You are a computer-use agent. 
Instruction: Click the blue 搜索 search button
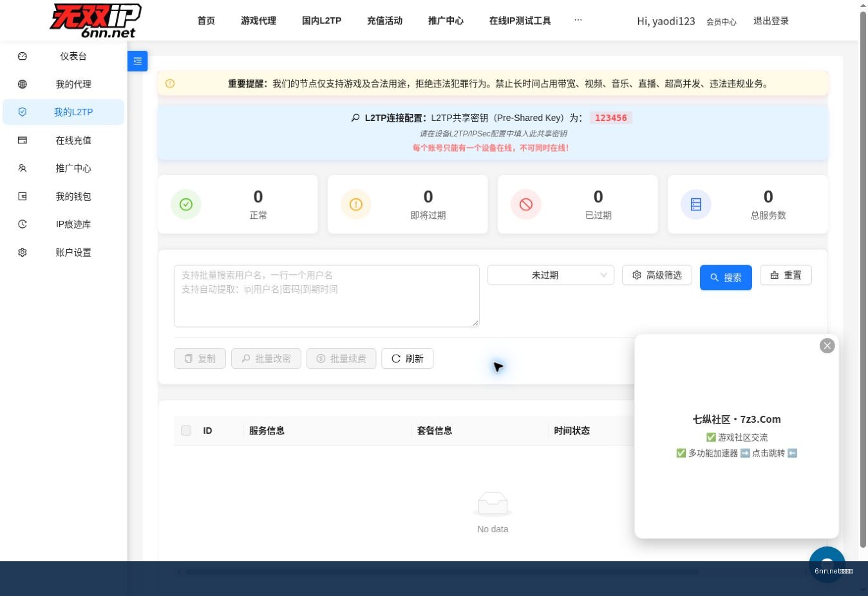726,277
